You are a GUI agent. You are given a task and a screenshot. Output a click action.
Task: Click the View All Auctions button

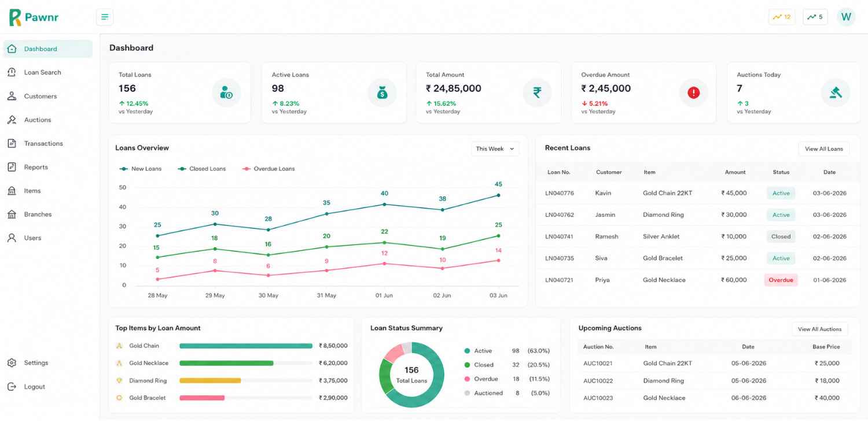coord(819,329)
